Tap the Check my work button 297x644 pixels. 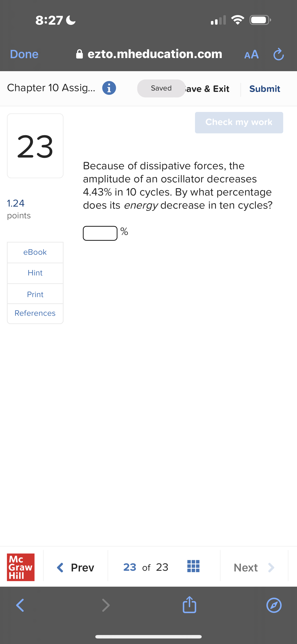[x=239, y=122]
